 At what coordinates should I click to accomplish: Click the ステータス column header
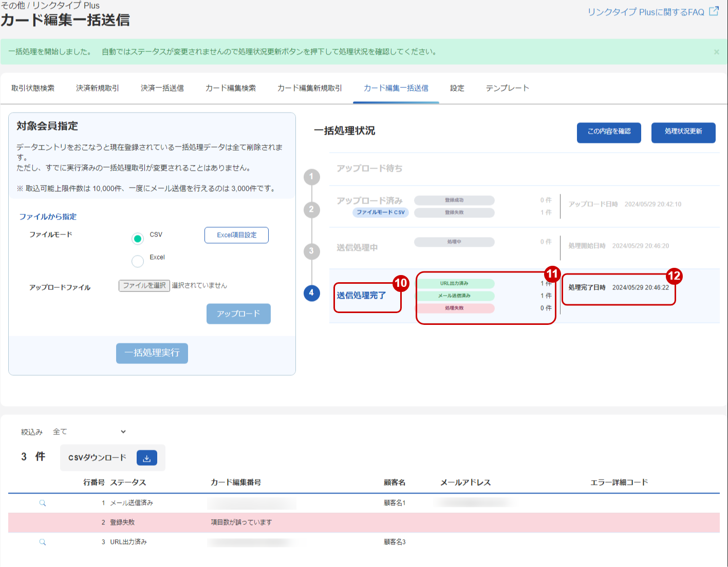coord(128,482)
